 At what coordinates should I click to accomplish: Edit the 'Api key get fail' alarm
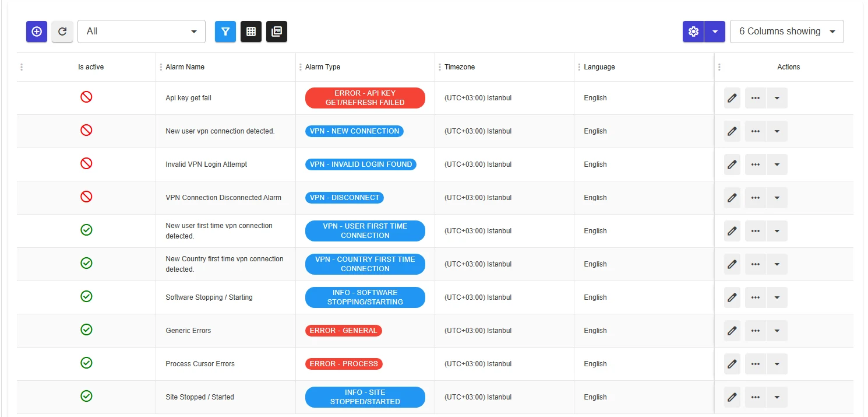[x=732, y=98]
